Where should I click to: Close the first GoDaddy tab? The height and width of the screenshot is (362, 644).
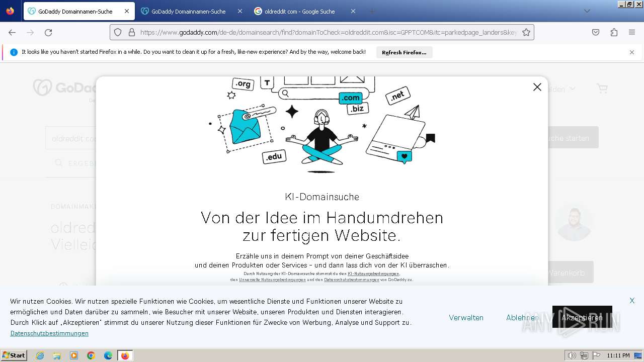point(127,11)
